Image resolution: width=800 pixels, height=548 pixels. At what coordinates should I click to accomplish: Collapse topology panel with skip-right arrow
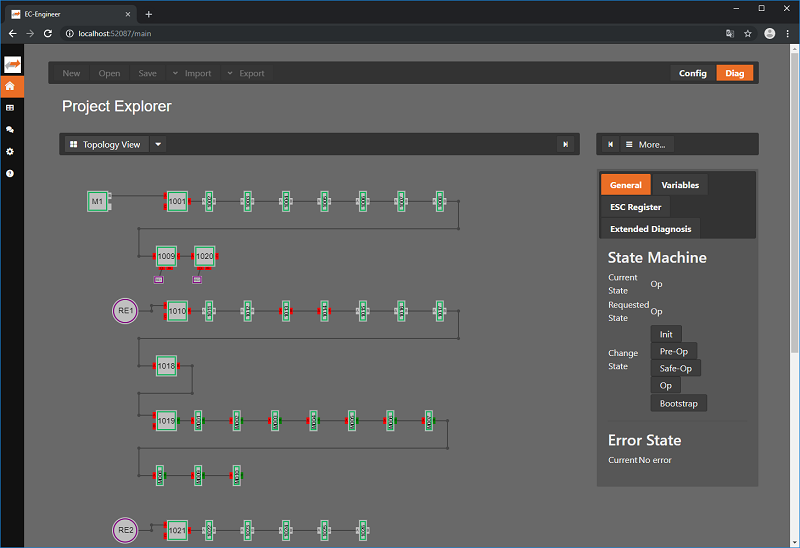[x=566, y=144]
